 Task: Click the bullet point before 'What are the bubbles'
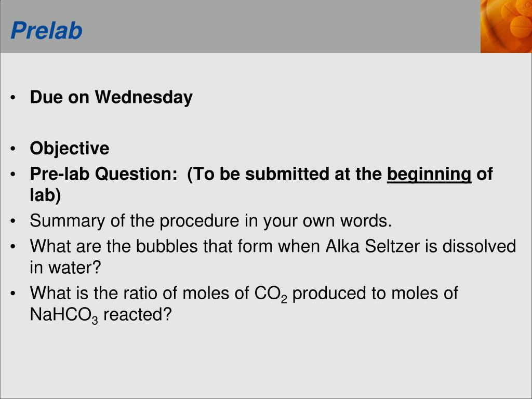(13, 247)
